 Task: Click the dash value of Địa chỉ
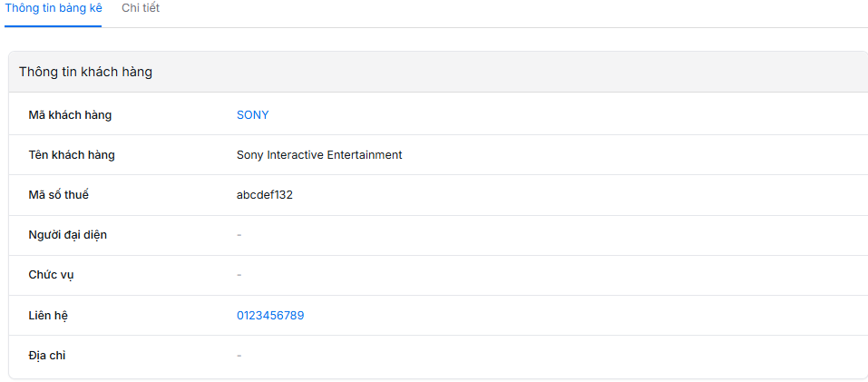click(239, 356)
